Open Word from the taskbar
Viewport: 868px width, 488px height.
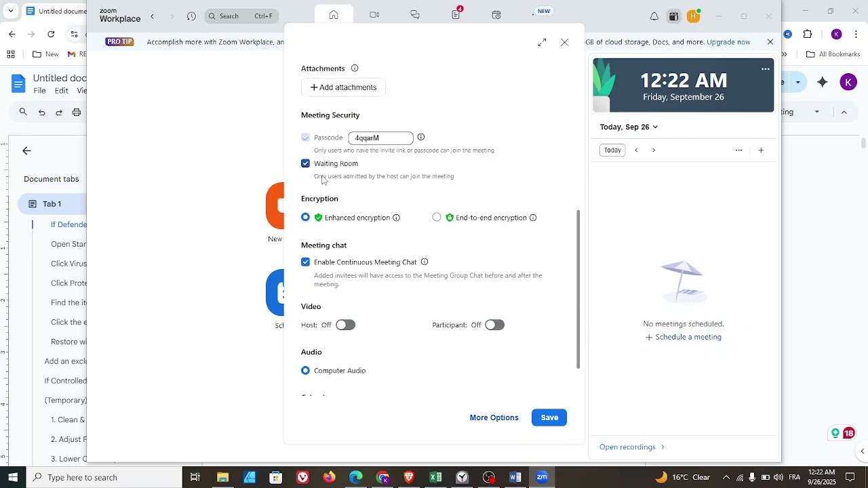[515, 477]
